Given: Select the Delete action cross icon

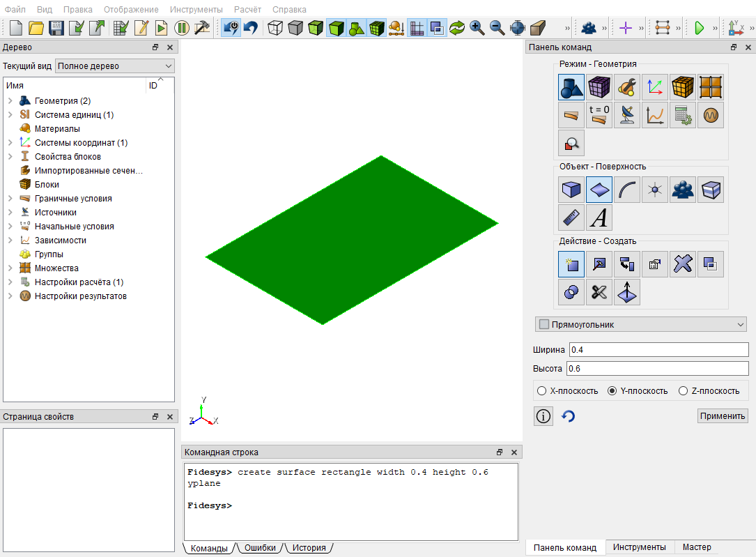Looking at the screenshot, I should pyautogui.click(x=684, y=264).
